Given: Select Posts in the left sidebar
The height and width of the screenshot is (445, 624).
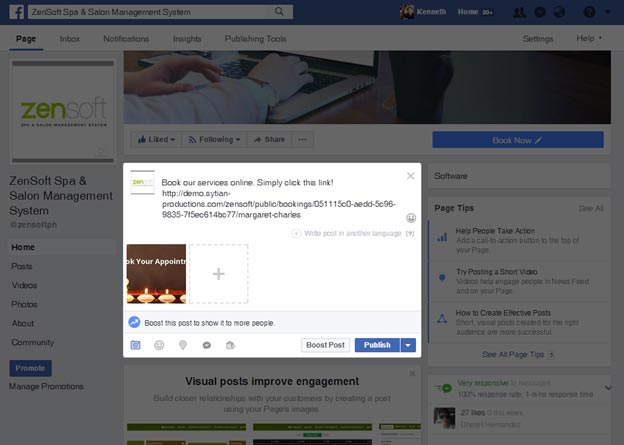Looking at the screenshot, I should [x=21, y=266].
